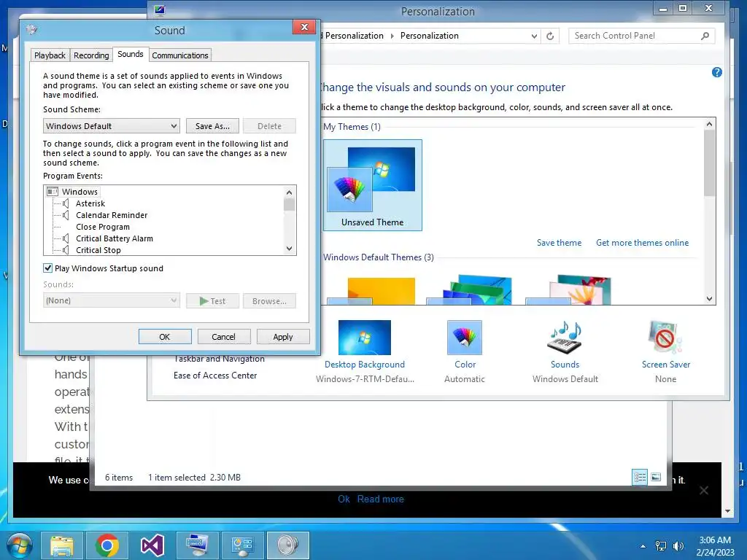The width and height of the screenshot is (747, 560).
Task: Dismiss the cookie banner X icon
Action: pos(704,491)
